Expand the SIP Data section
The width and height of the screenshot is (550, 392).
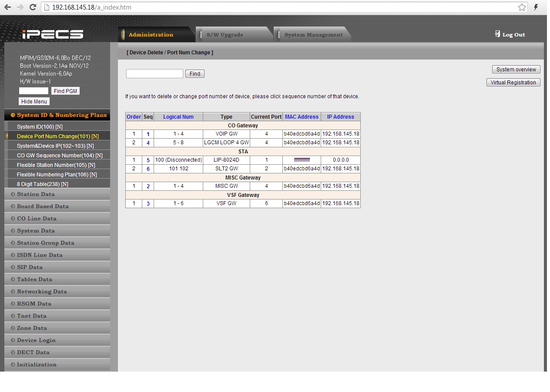coord(30,267)
